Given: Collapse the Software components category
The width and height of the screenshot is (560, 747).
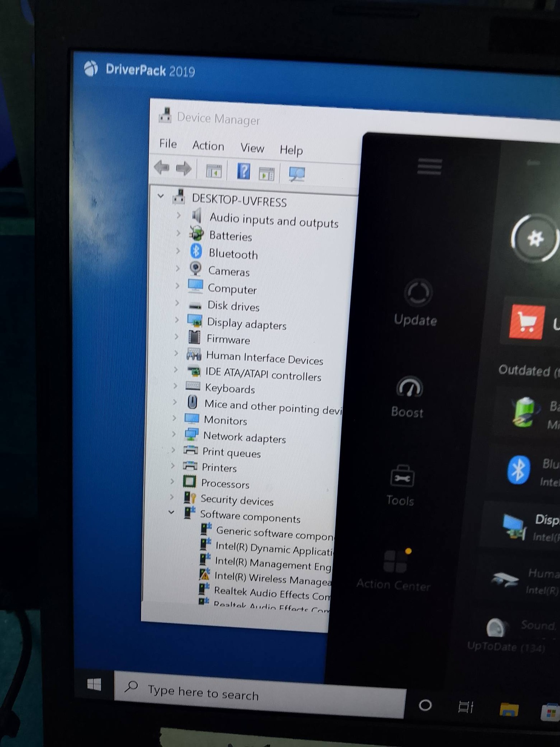Looking at the screenshot, I should [171, 512].
